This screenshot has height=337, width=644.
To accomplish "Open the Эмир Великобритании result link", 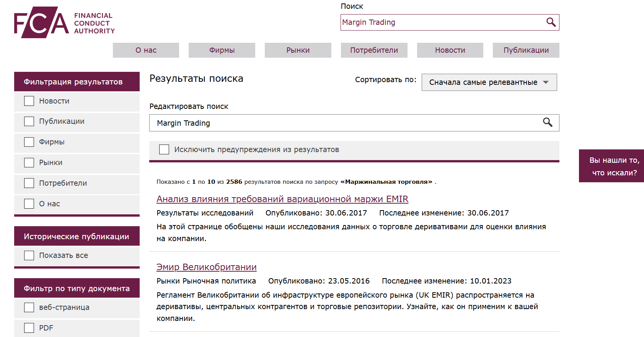I will coord(207,267).
